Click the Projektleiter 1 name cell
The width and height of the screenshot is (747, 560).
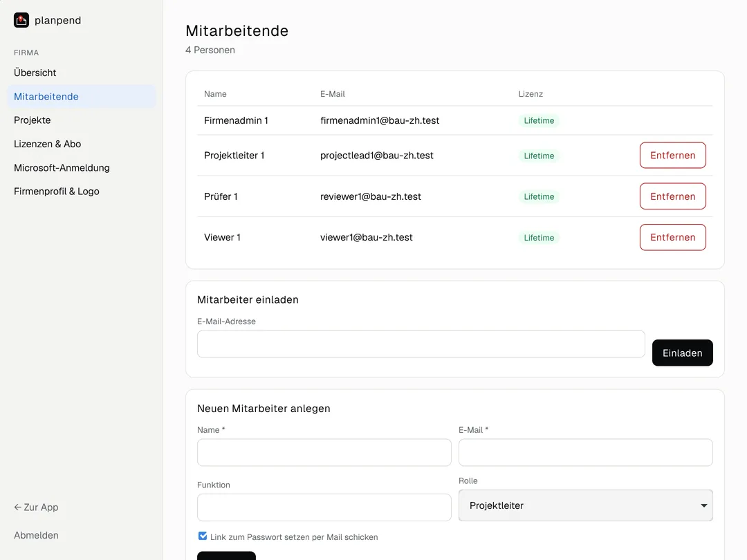234,156
